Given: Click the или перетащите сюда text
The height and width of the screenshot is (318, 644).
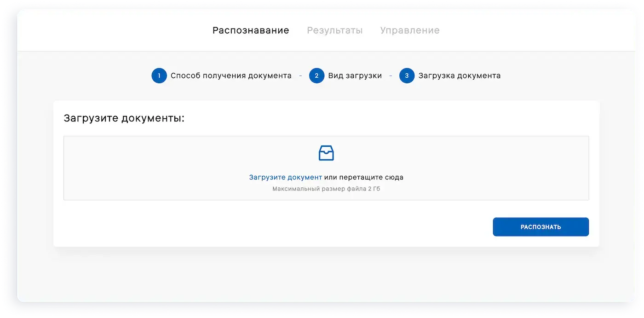Looking at the screenshot, I should 364,177.
